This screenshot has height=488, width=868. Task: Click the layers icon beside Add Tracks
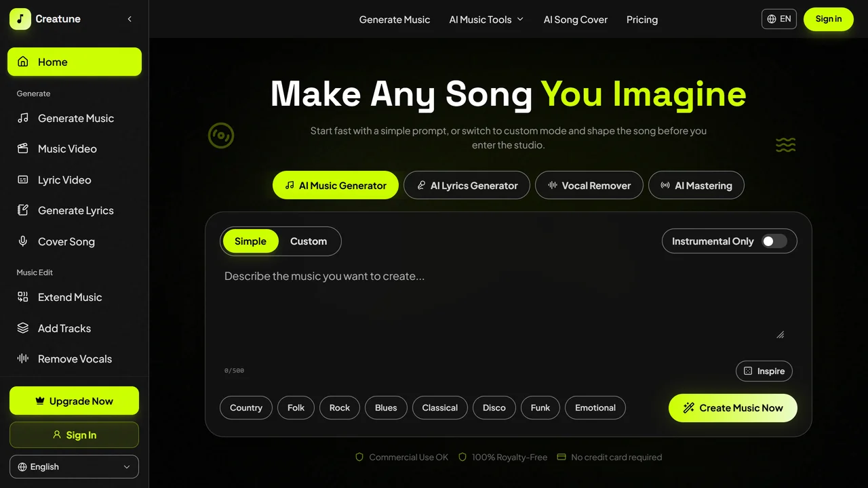[23, 328]
